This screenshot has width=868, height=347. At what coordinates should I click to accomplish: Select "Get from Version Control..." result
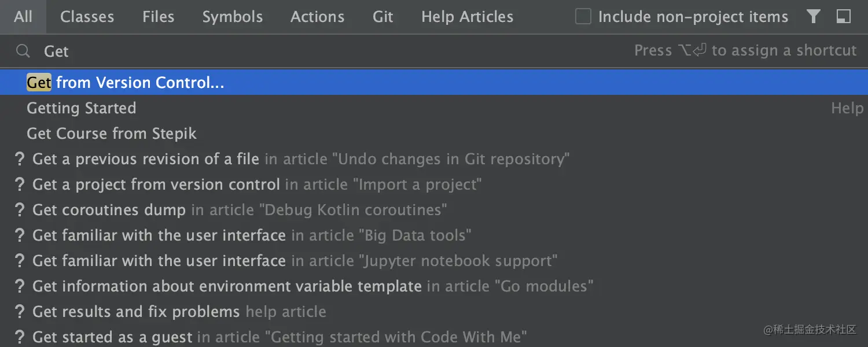(x=126, y=83)
